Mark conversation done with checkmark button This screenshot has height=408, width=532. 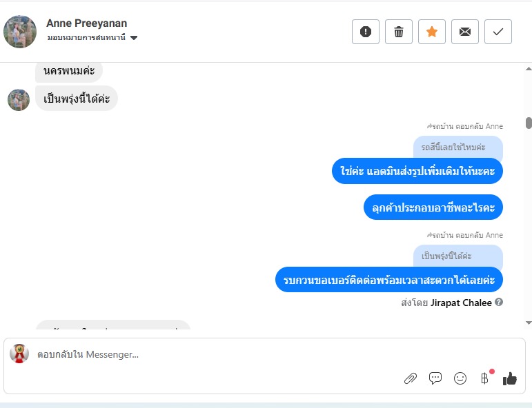coord(497,32)
